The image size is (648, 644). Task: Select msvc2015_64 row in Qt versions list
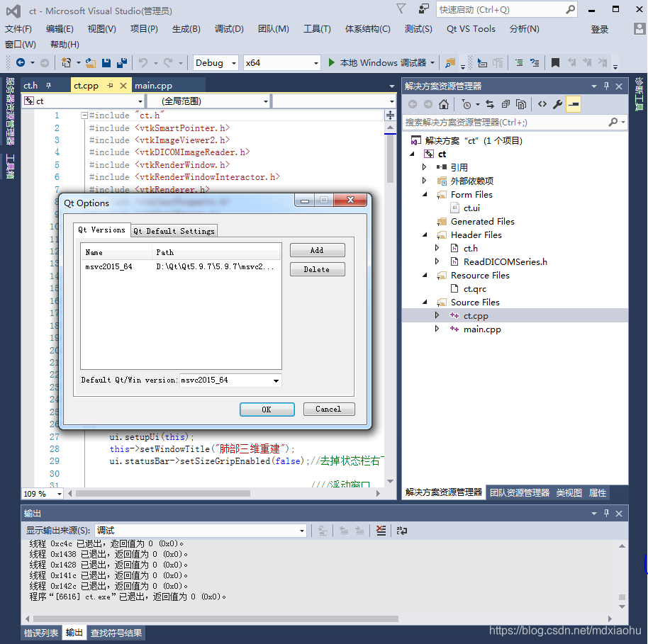pos(181,267)
